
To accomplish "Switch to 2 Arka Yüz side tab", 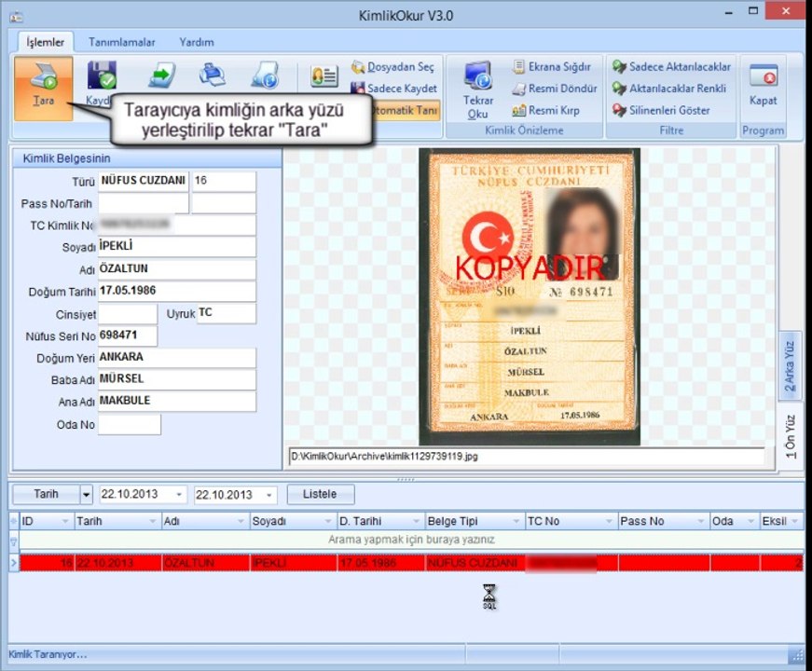I will (x=790, y=365).
